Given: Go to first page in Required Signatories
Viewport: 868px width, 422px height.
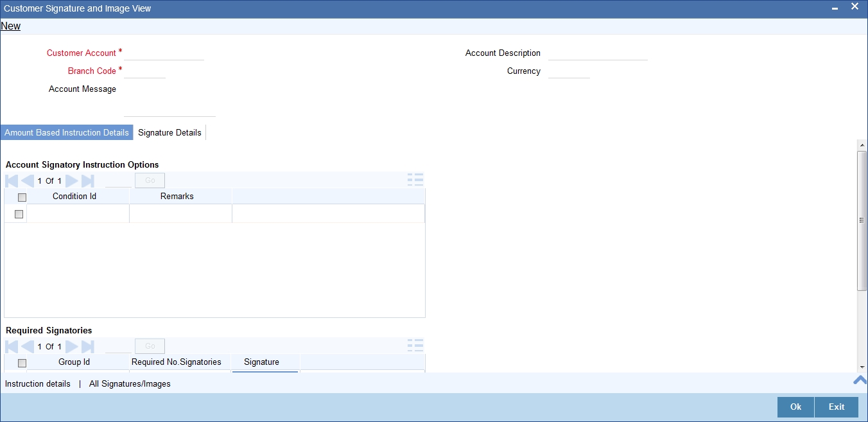Looking at the screenshot, I should tap(12, 347).
